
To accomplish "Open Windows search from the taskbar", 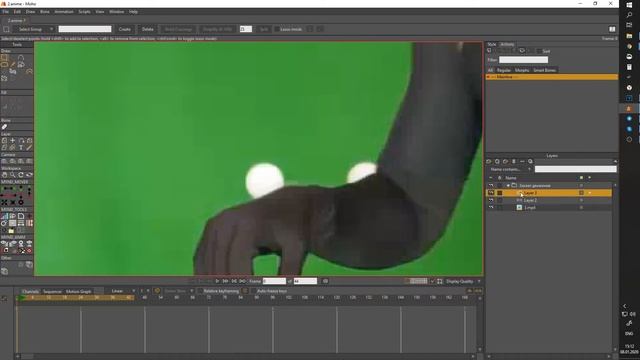I will [x=629, y=15].
